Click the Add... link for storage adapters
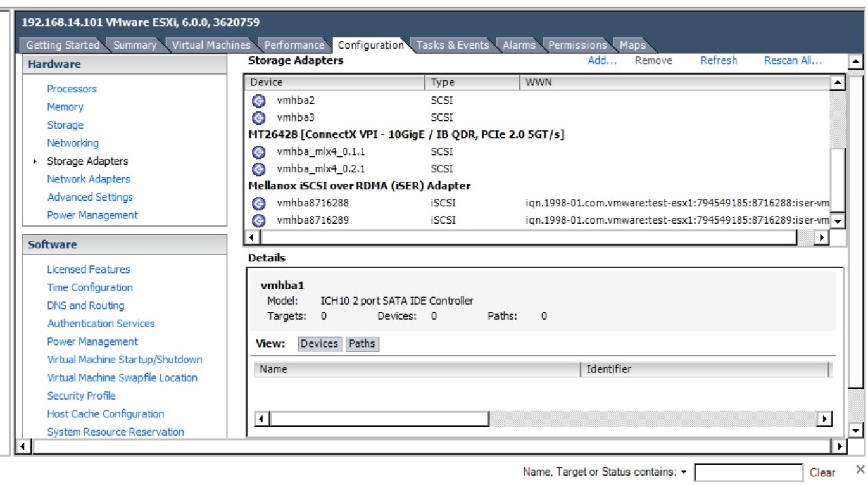Viewport: 868px width, 485px height. pos(602,61)
